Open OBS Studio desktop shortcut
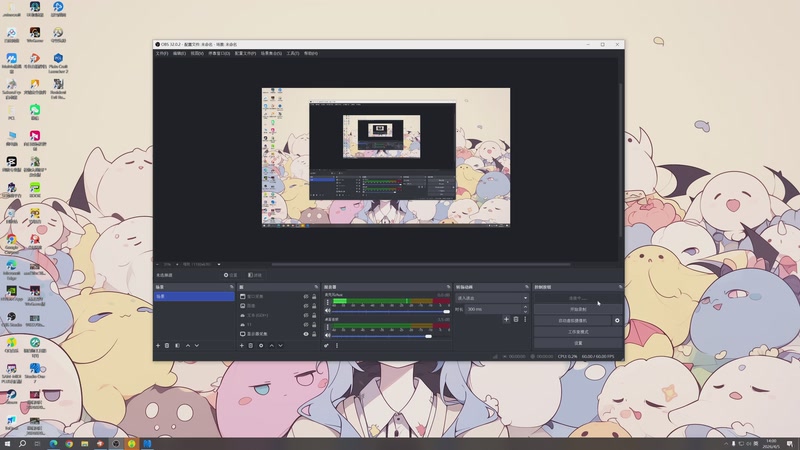 12,320
